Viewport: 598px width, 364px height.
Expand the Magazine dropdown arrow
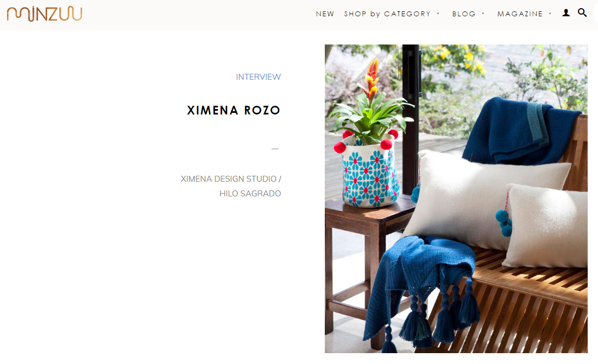pyautogui.click(x=550, y=14)
